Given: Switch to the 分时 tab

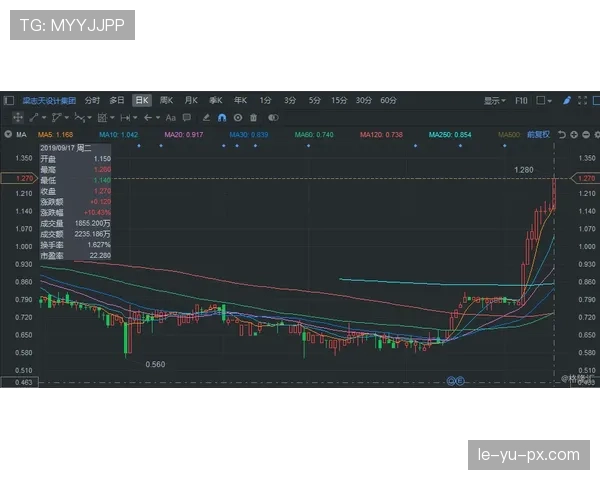Looking at the screenshot, I should [92, 100].
